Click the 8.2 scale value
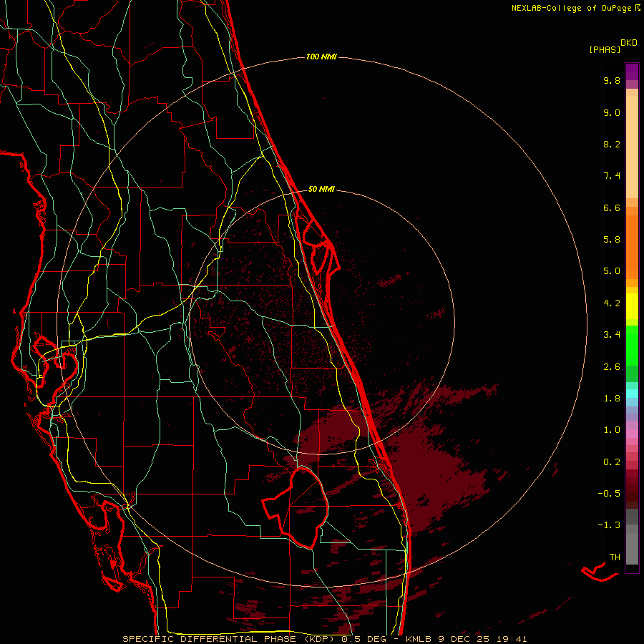 click(x=612, y=144)
